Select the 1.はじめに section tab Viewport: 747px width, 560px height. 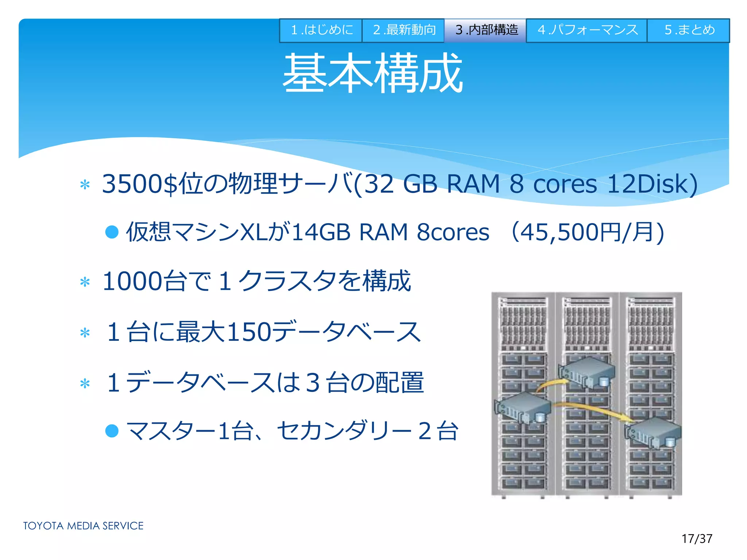click(x=321, y=30)
